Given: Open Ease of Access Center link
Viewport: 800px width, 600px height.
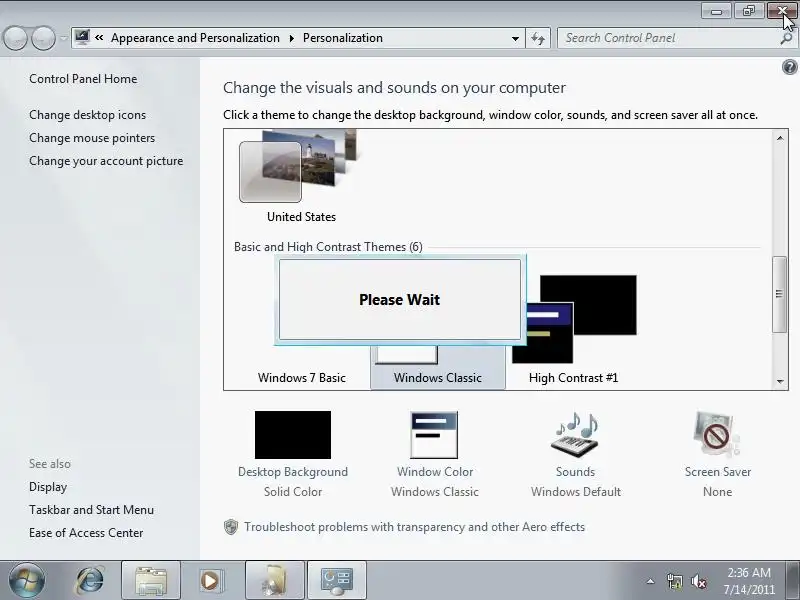Looking at the screenshot, I should (x=86, y=533).
